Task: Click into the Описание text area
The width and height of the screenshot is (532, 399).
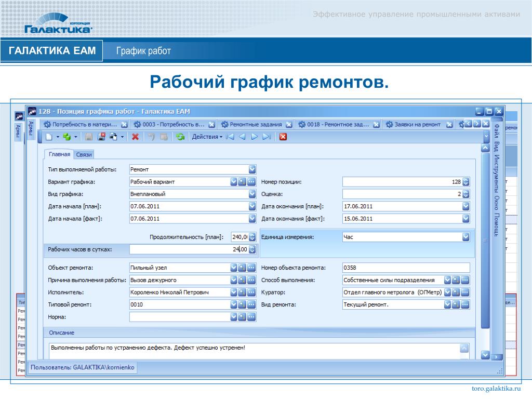Action: pos(255,351)
